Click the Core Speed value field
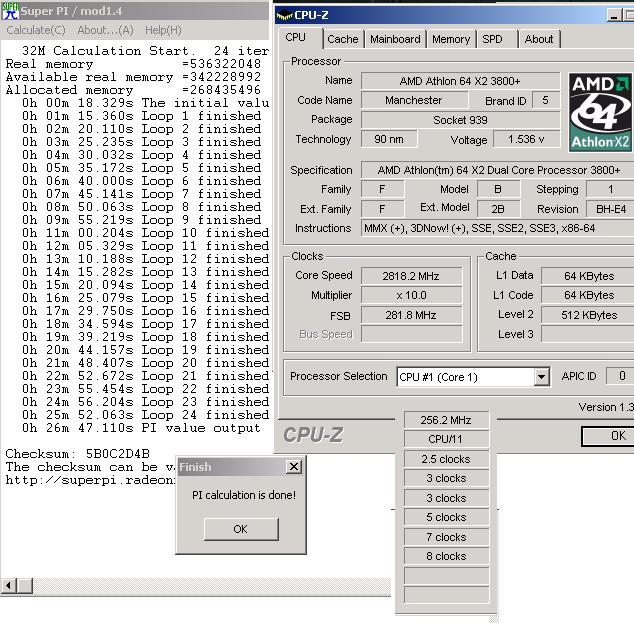This screenshot has height=623, width=634. point(411,275)
